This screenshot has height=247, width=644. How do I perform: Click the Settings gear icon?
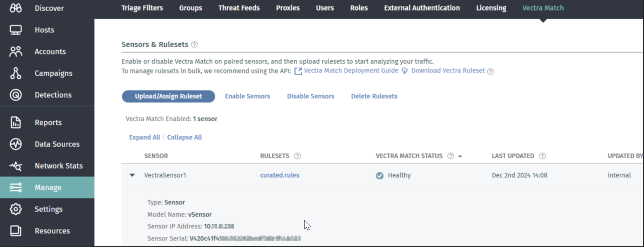(16, 209)
